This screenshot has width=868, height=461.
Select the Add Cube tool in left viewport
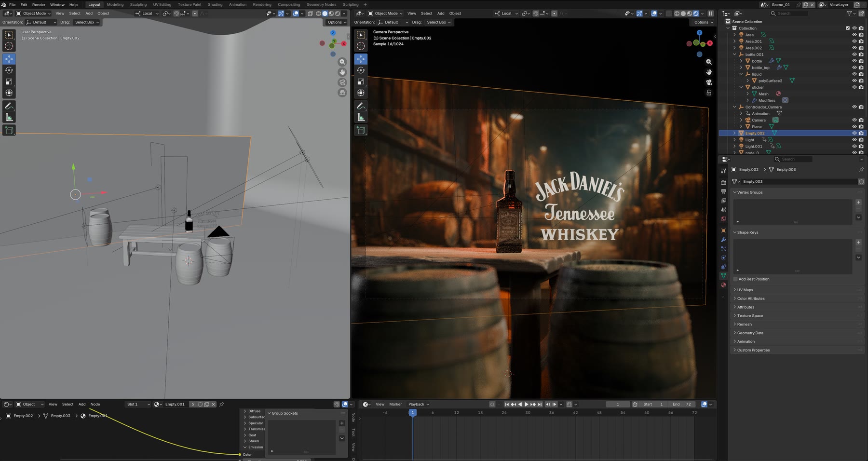click(x=9, y=130)
